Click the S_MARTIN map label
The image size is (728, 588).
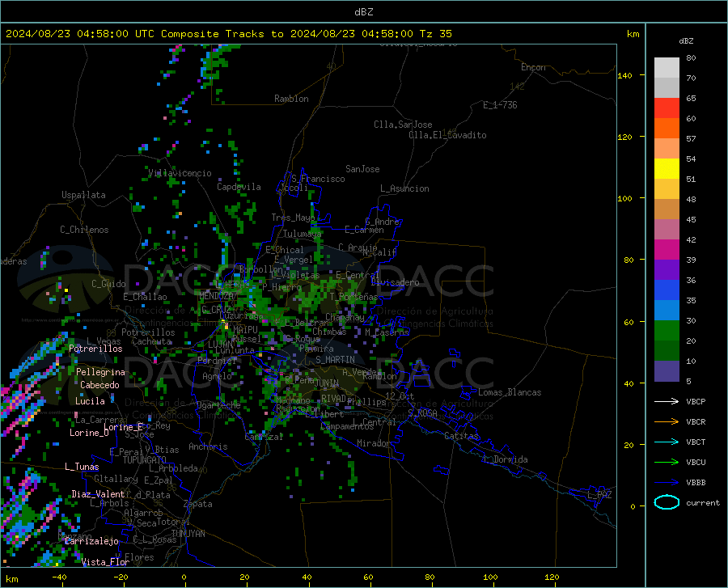coord(335,360)
